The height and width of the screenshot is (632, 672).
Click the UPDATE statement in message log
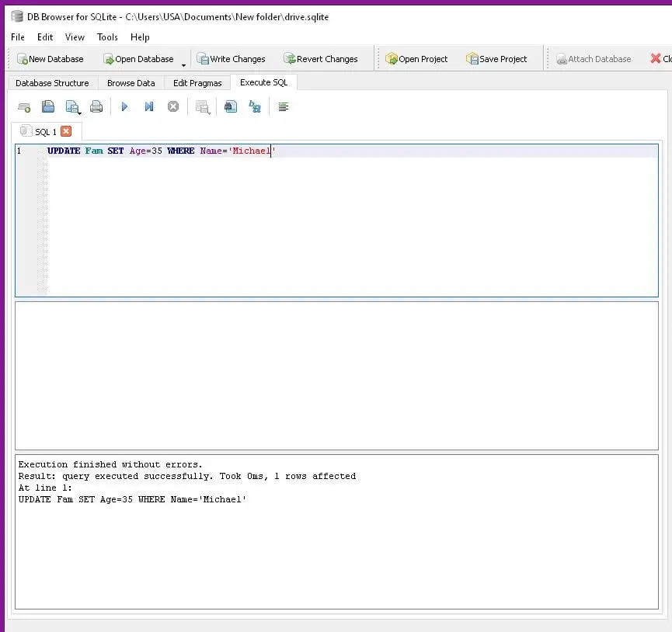pyautogui.click(x=132, y=499)
